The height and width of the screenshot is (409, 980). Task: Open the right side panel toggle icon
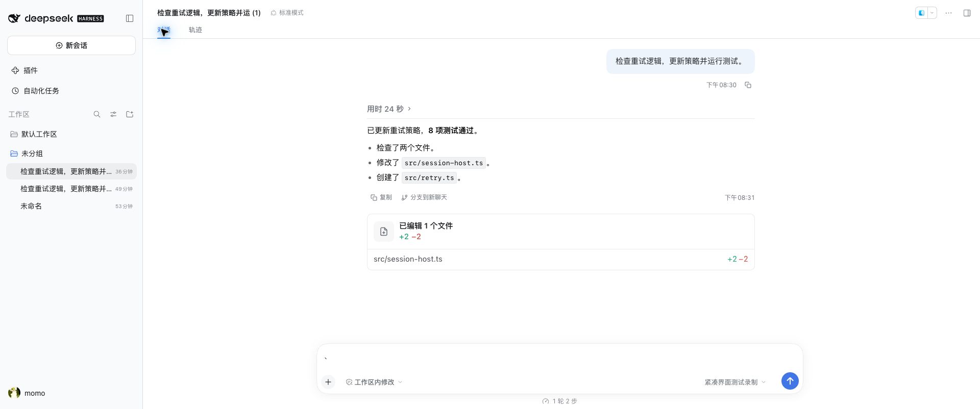click(x=967, y=13)
